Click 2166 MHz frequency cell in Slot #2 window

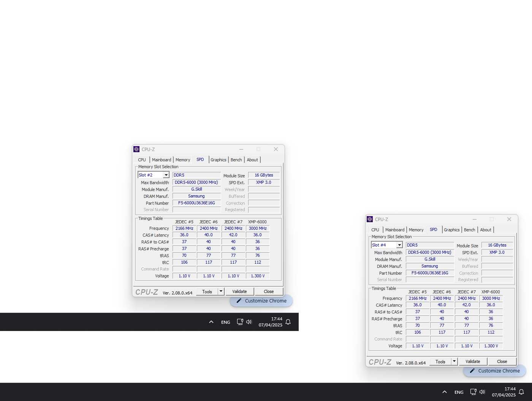coord(184,228)
